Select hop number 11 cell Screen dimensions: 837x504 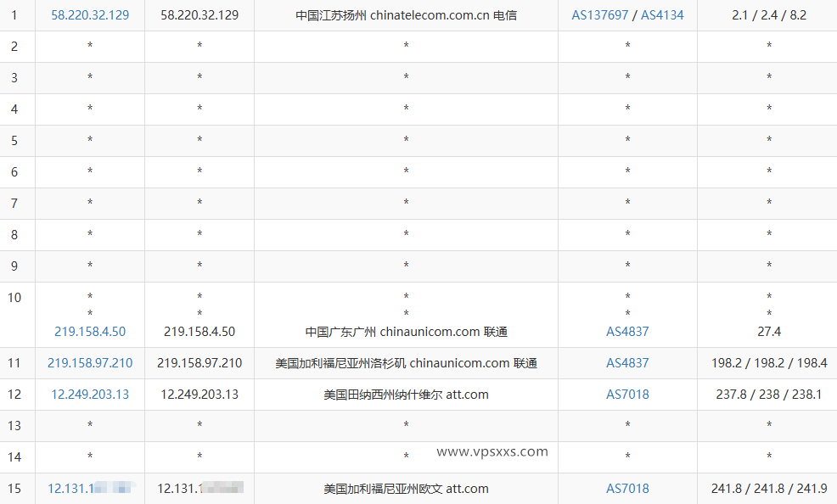click(17, 362)
